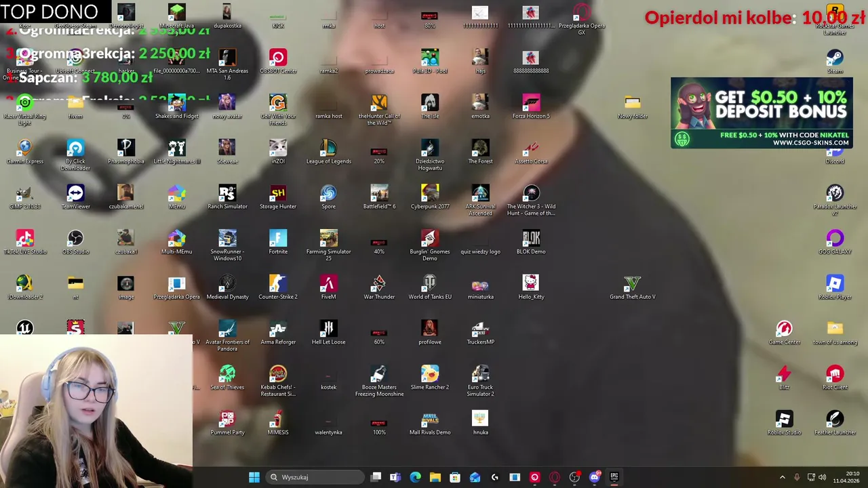Launch Euro Truck Simulator 2 shortcut
Screen dimensions: 868x488
[x=480, y=381]
